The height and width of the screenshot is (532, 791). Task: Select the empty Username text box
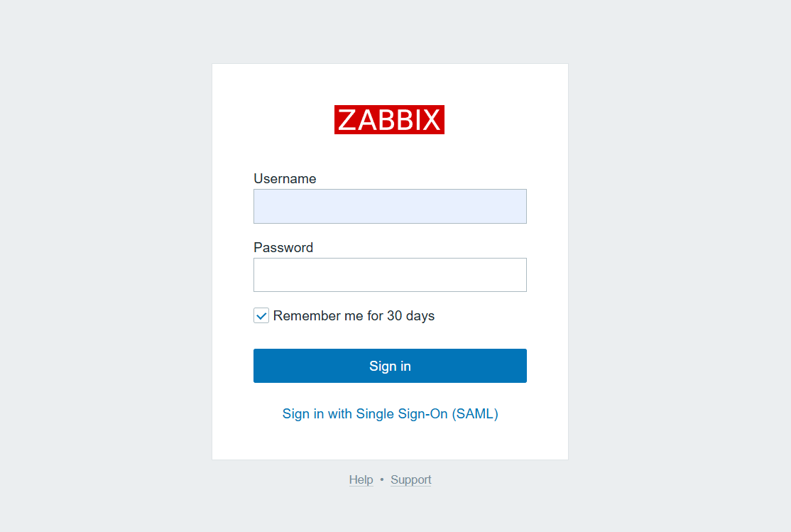[390, 206]
